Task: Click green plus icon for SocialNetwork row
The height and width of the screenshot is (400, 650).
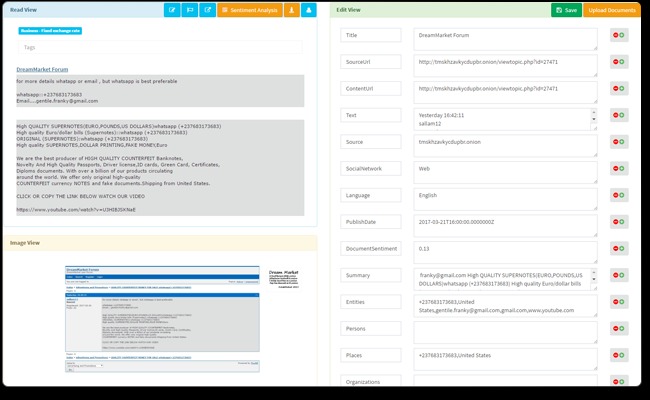Action: (x=622, y=168)
